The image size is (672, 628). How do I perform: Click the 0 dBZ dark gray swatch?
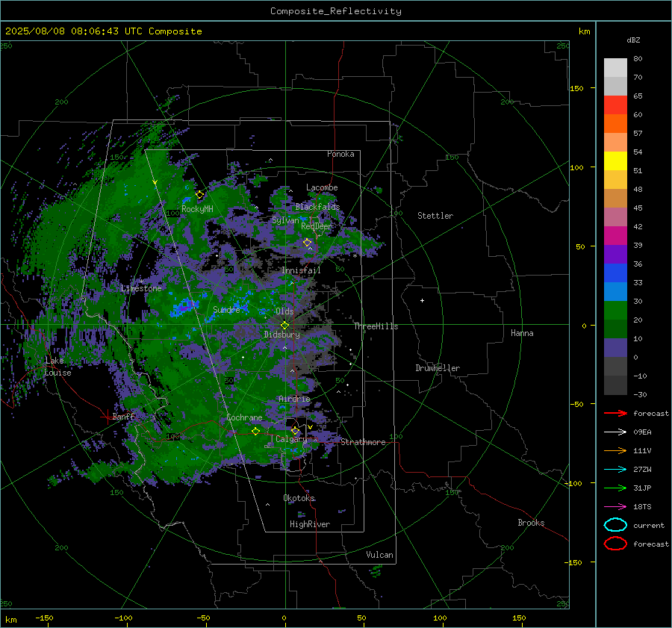(x=615, y=367)
